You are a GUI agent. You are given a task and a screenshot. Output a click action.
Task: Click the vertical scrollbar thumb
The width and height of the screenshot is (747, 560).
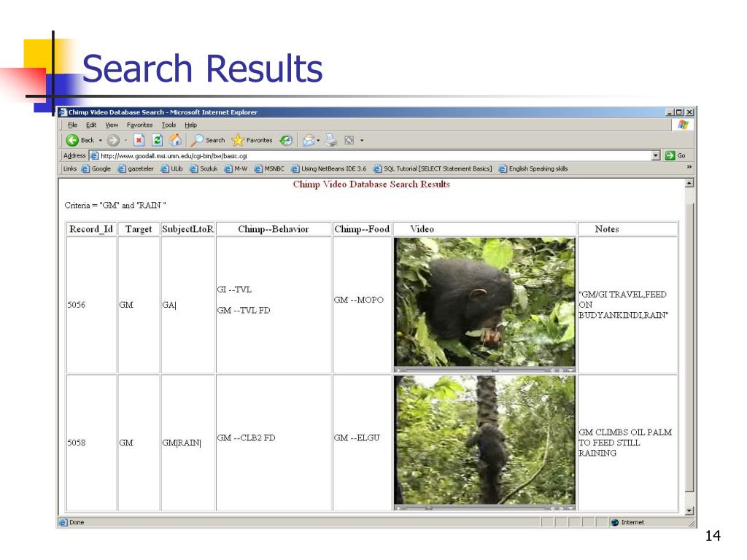click(x=689, y=348)
